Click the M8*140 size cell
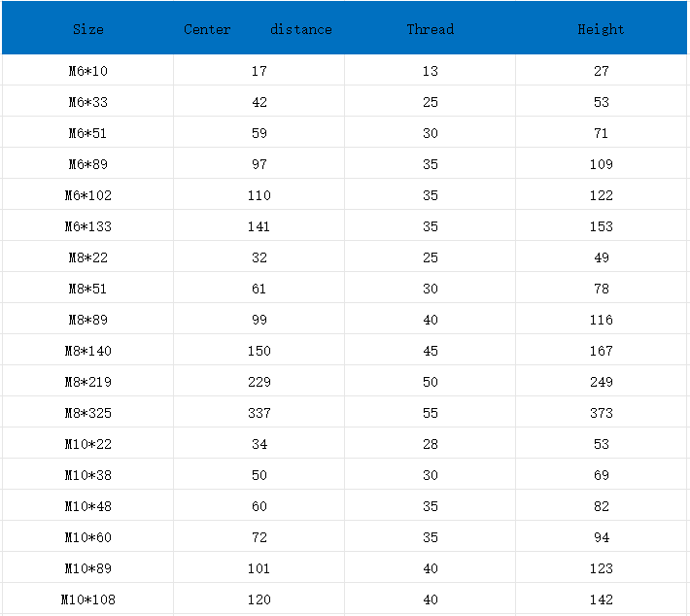690x616 pixels. [x=88, y=351]
